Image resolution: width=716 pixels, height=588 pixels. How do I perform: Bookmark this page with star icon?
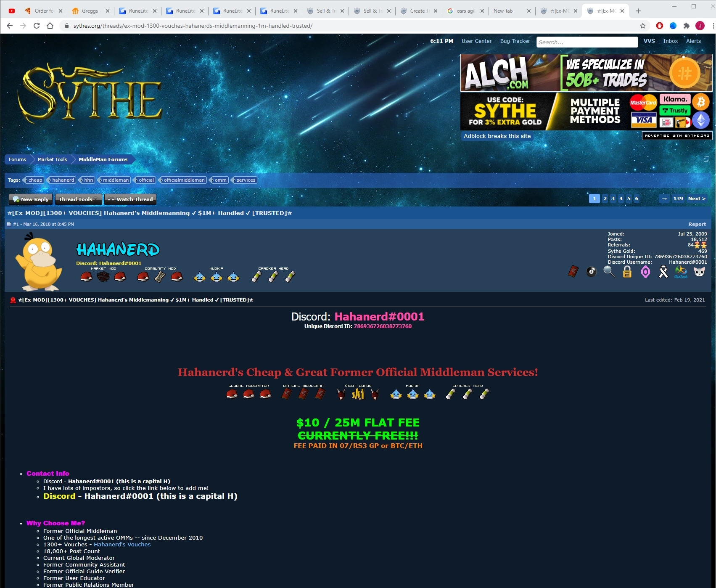(643, 26)
